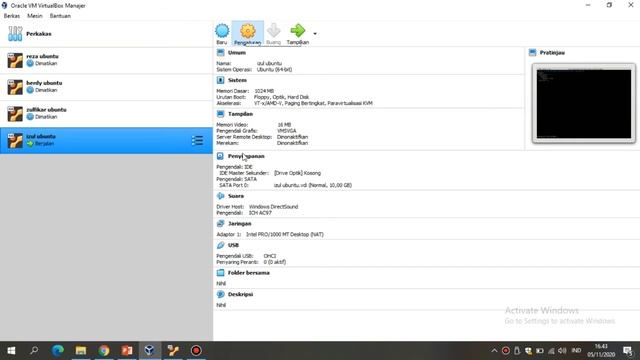Viewport: 640px width, 360px height.
Task: Click the network tray icon
Action: coord(551,351)
